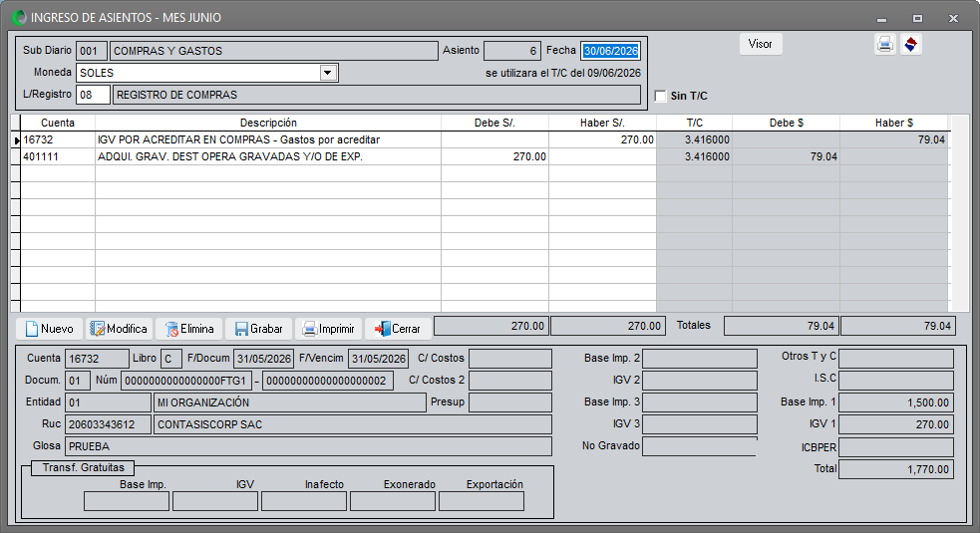Click Debe S/. value 270.00 in the 401111 row

[x=495, y=156]
